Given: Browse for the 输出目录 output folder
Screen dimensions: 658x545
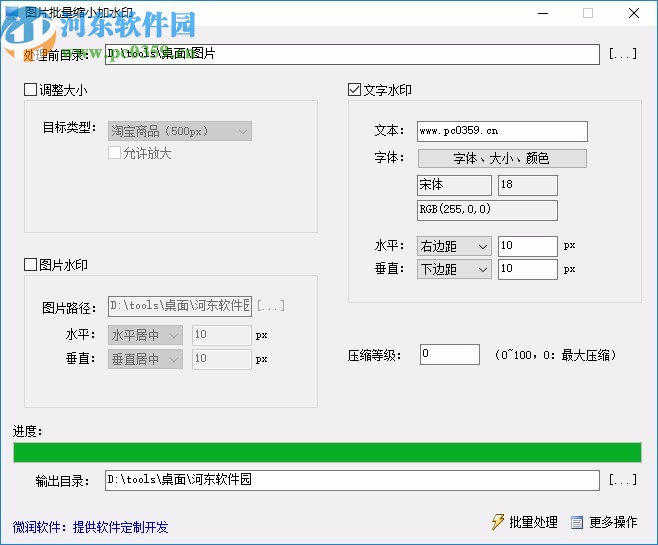Looking at the screenshot, I should pyautogui.click(x=623, y=480).
